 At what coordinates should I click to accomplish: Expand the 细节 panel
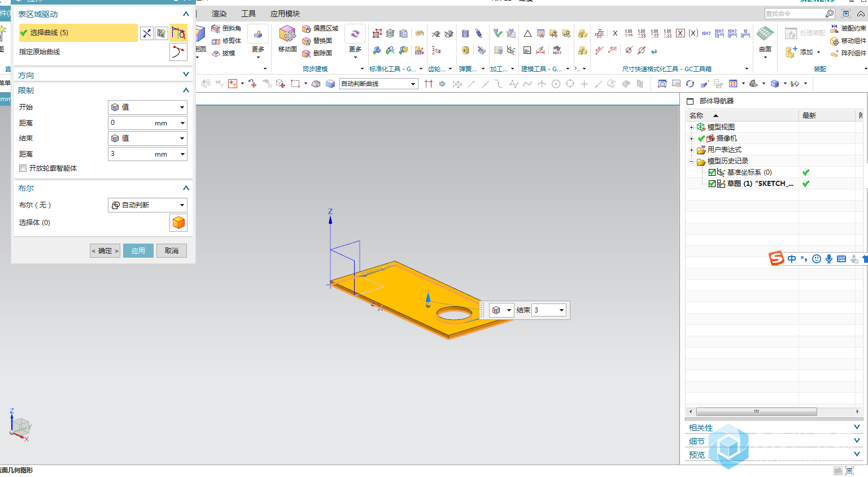(x=857, y=441)
